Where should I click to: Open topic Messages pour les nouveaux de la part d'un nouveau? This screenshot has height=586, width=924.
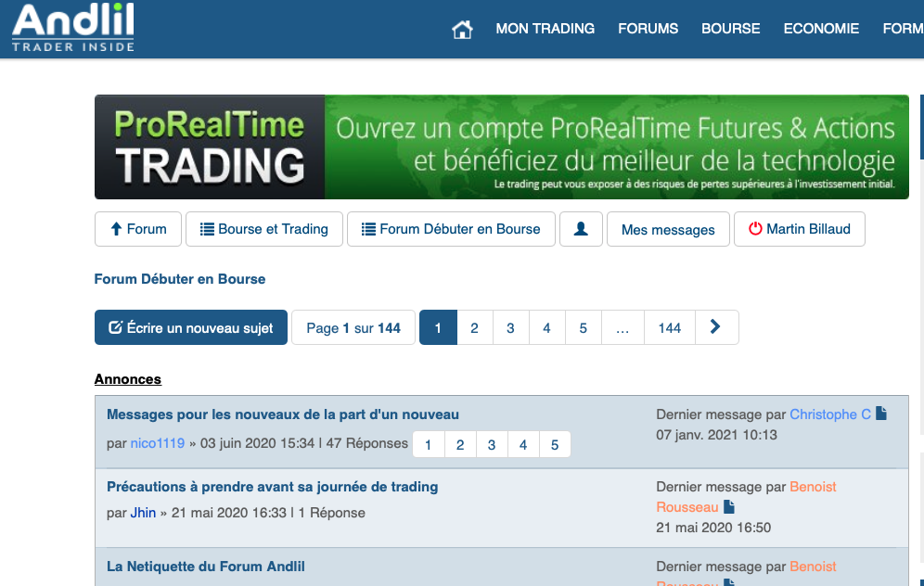coord(282,414)
